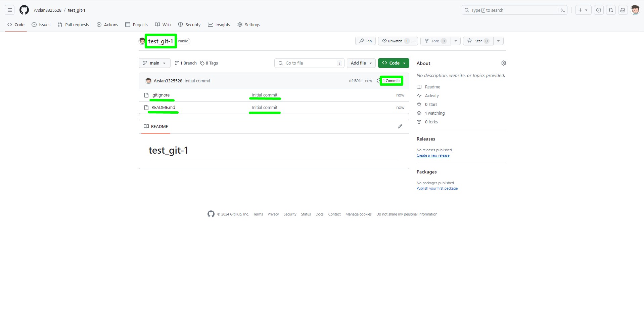Open the main branch selector
Viewport: 644px width, 315px height.
[x=154, y=63]
